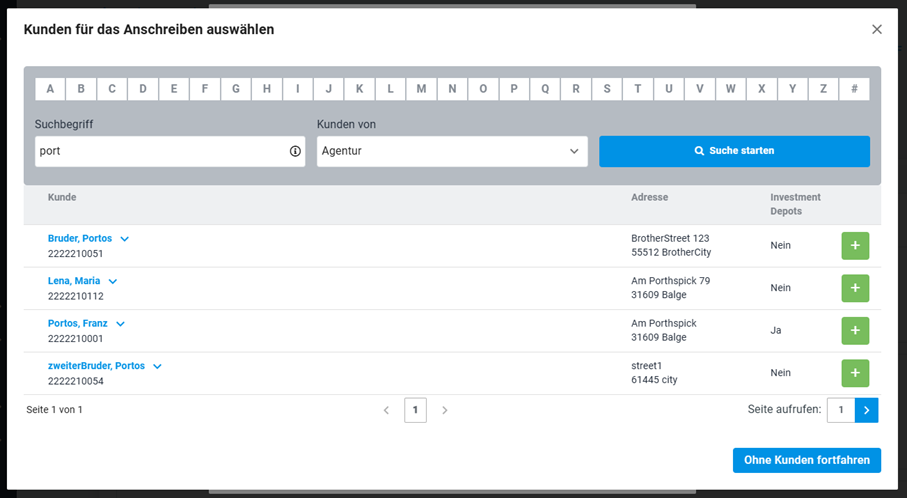Filter customers by letter P
This screenshot has height=498, width=907.
click(514, 89)
